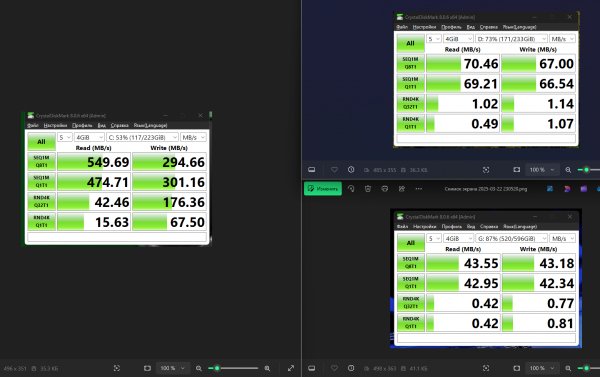Fit image to window in the left Photos viewer
600x377 pixels.
[x=147, y=368]
